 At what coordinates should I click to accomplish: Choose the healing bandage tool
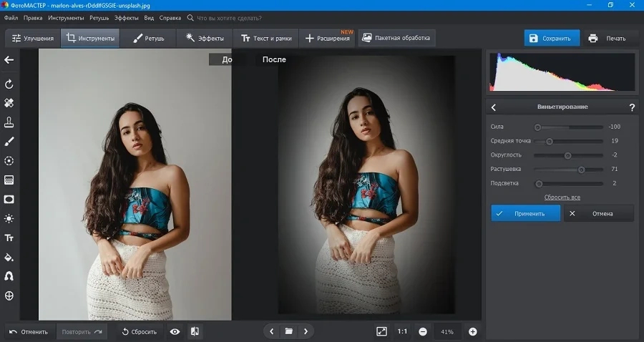pyautogui.click(x=9, y=103)
